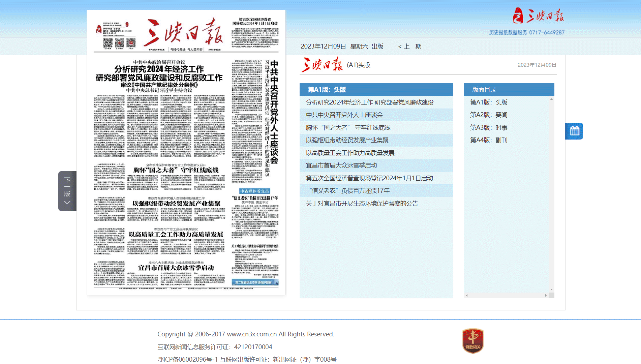641x364 pixels.
Task: Click hotline text 历史报纸数据服务 0717-6449287
Action: point(527,32)
